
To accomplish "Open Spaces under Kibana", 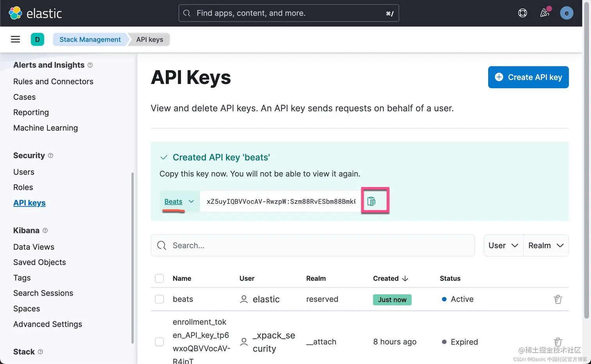I will pyautogui.click(x=27, y=309).
